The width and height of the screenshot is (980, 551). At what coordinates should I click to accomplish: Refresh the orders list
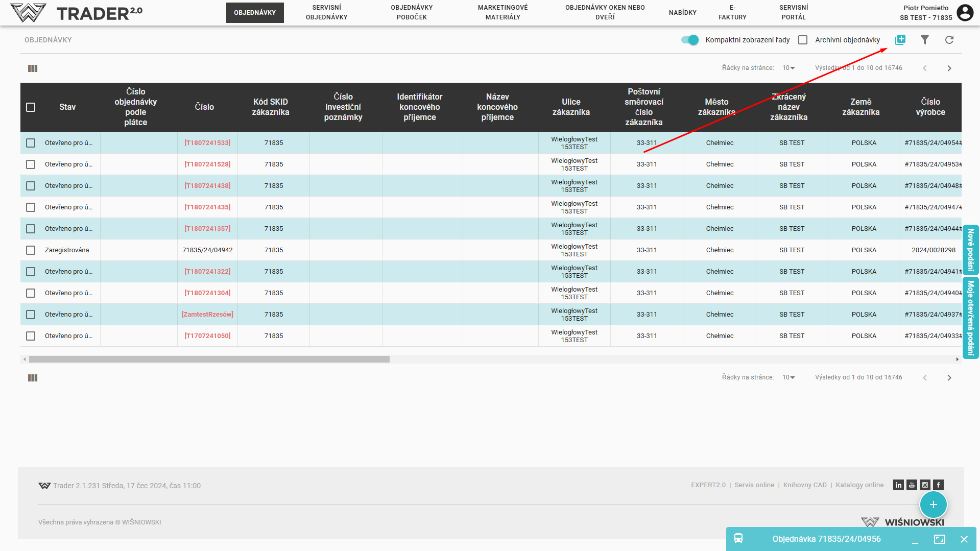coord(949,40)
